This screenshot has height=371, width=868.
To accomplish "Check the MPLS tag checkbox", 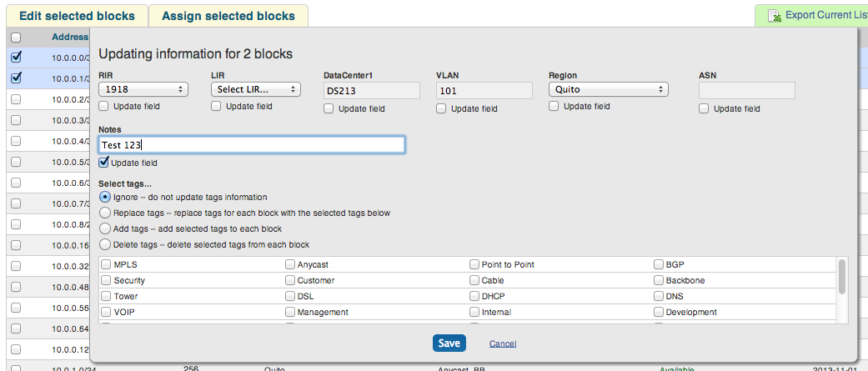I will click(x=106, y=264).
